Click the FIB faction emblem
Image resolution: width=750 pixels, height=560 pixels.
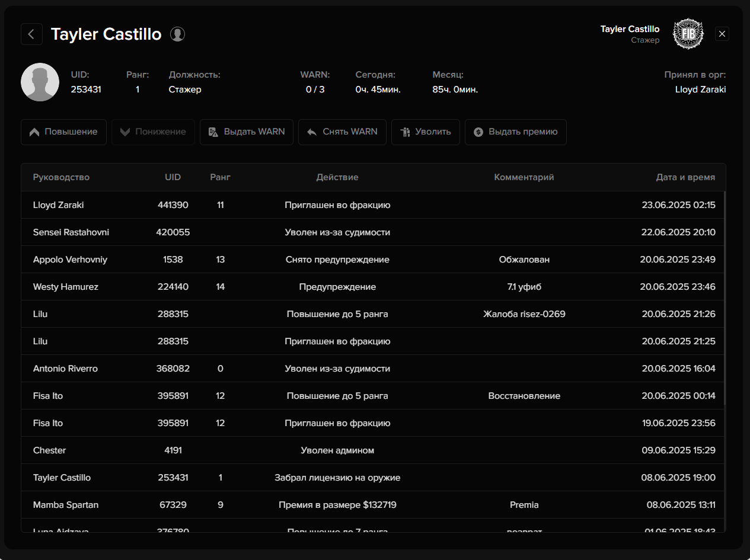coord(688,34)
